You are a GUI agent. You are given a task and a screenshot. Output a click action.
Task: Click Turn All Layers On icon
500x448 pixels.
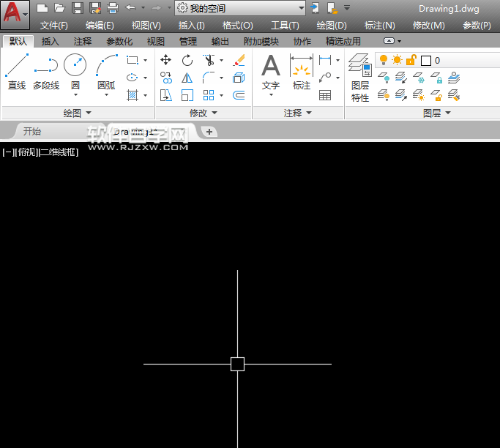click(x=384, y=95)
